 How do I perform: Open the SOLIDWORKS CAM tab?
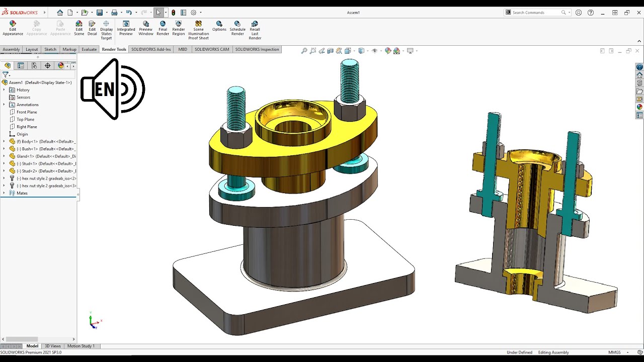click(212, 49)
